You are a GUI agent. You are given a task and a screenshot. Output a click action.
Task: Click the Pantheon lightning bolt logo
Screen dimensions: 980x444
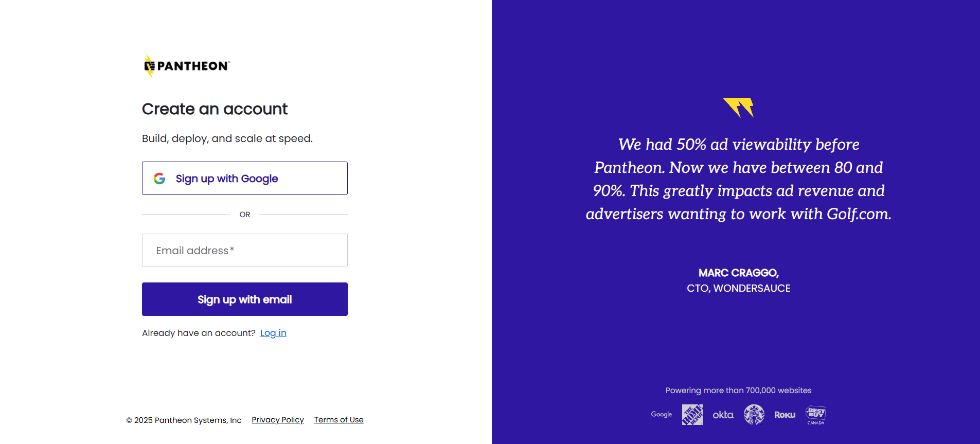tap(148, 65)
